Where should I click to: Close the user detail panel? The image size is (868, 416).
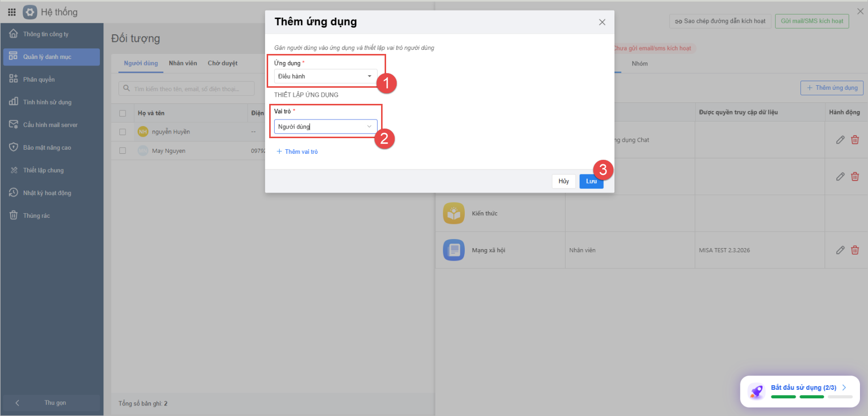(860, 11)
